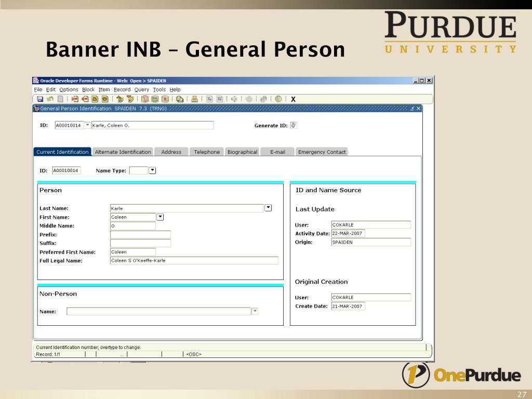
Task: Click the Generate ID icon button
Action: (x=294, y=125)
